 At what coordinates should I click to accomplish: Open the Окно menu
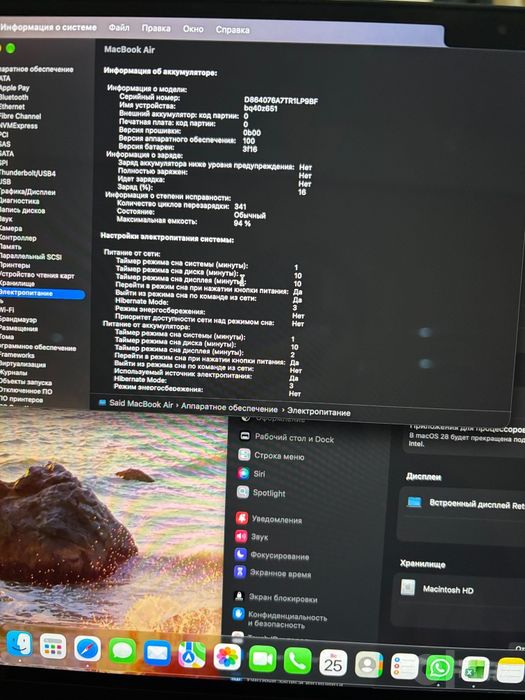click(x=193, y=29)
